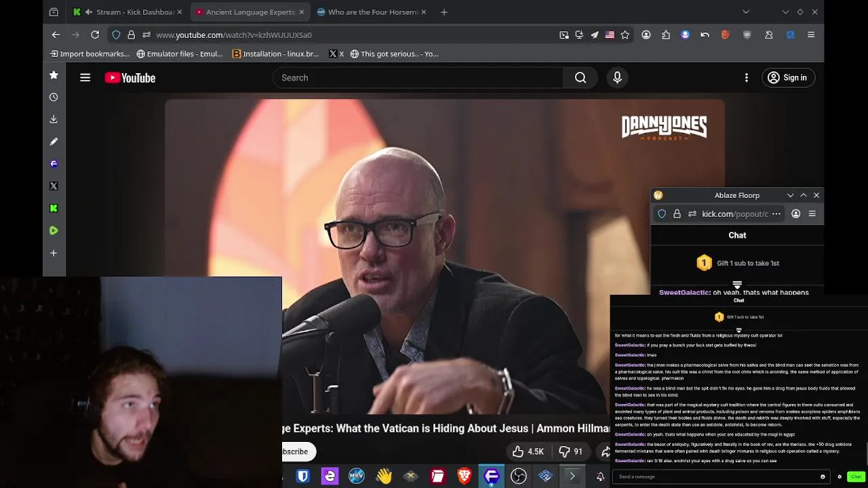Click the YouTube search magnifier button
This screenshot has height=488, width=868.
[x=580, y=78]
